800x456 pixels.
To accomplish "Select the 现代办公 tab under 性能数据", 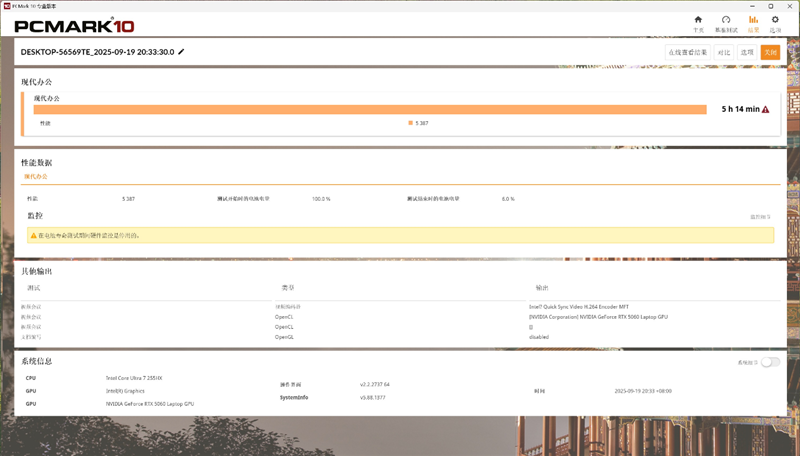I will (x=36, y=177).
